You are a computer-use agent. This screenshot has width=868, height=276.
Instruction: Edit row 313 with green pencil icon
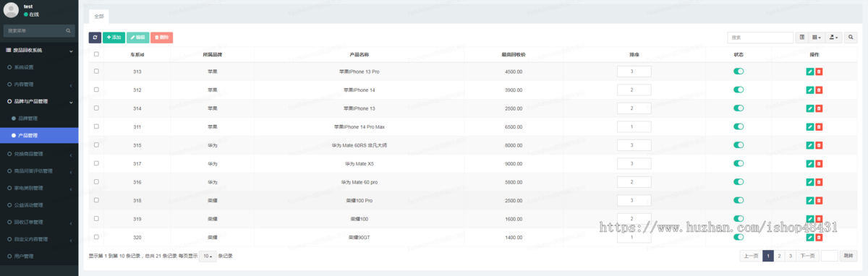coord(809,72)
